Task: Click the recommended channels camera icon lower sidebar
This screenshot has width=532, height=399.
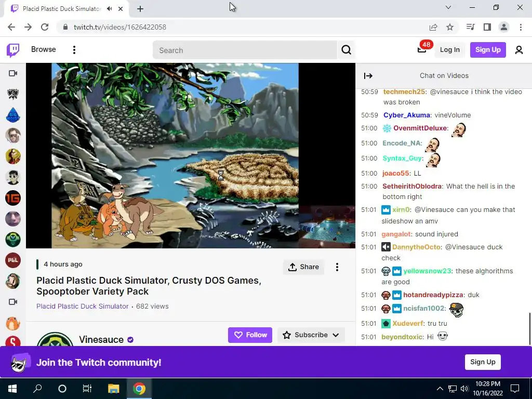Action: coord(13,302)
